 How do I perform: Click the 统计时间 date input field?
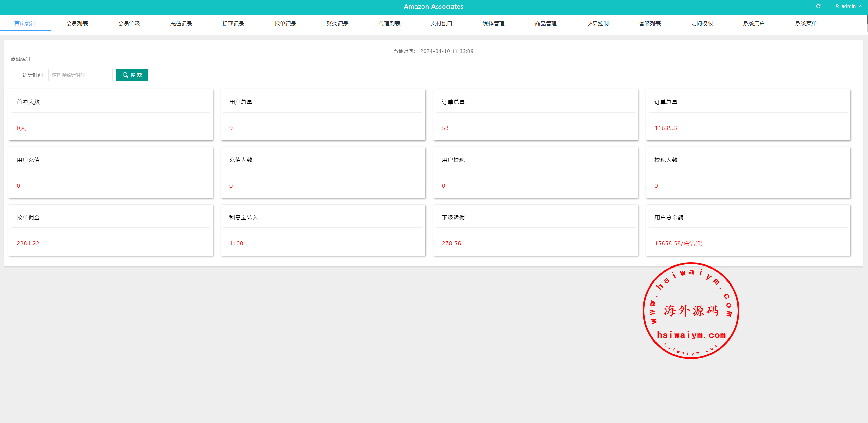click(80, 75)
